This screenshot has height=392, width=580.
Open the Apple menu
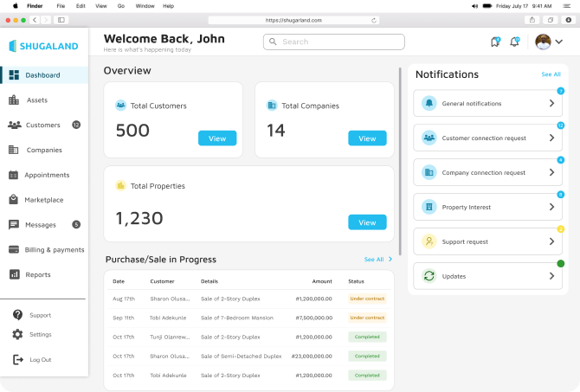16,6
